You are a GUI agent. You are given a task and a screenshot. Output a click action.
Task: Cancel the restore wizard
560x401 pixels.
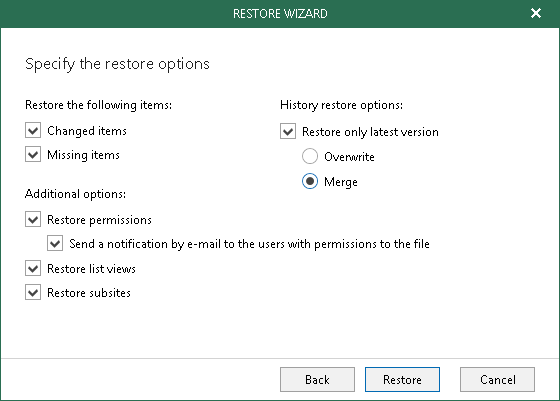pos(498,379)
